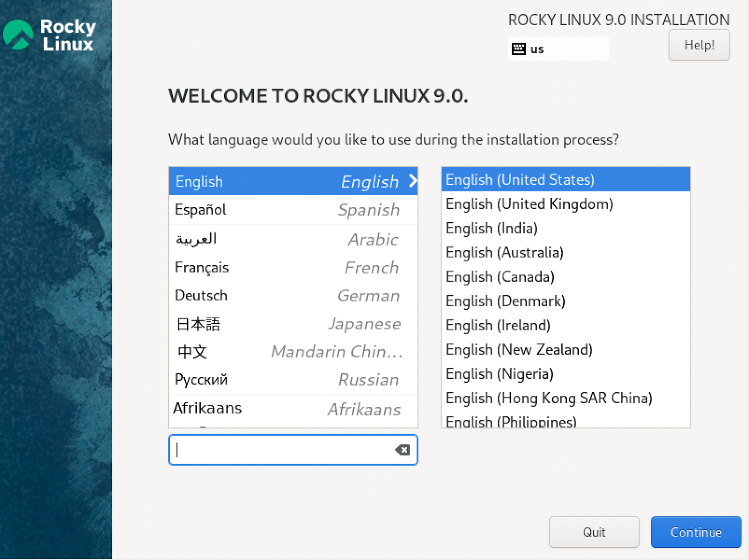Open the us keyboard layout indicator

click(x=558, y=49)
